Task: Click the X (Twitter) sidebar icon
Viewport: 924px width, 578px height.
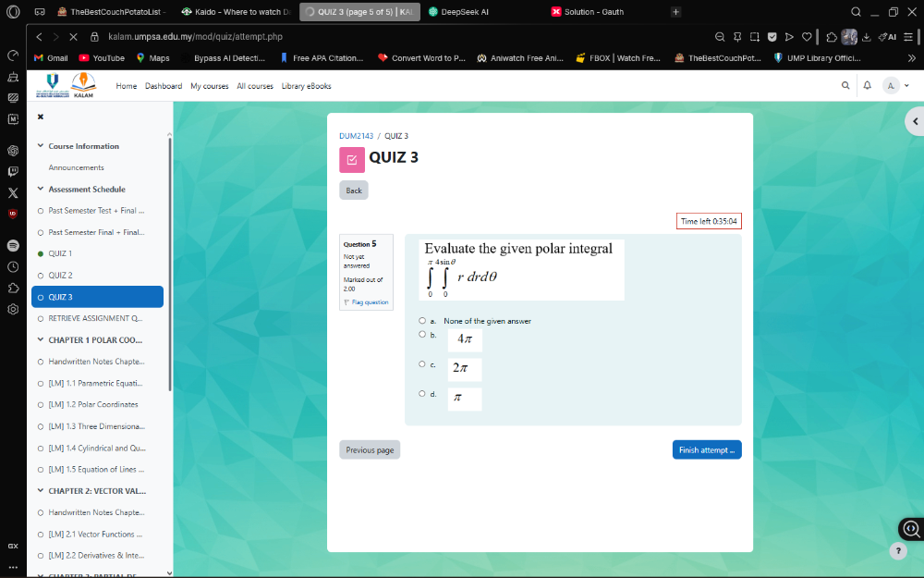Action: [x=13, y=192]
